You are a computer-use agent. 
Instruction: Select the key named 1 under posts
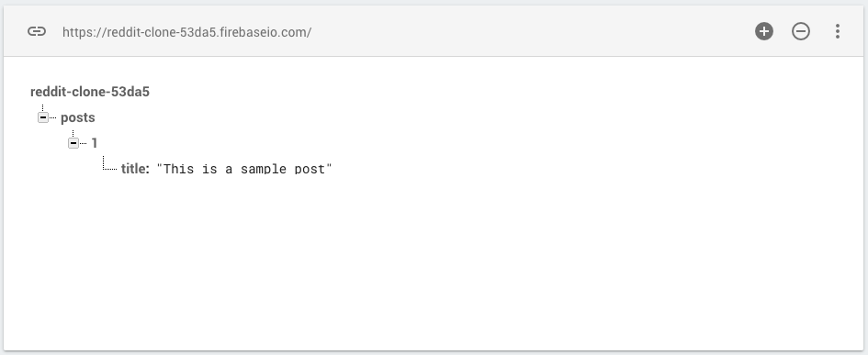(94, 143)
